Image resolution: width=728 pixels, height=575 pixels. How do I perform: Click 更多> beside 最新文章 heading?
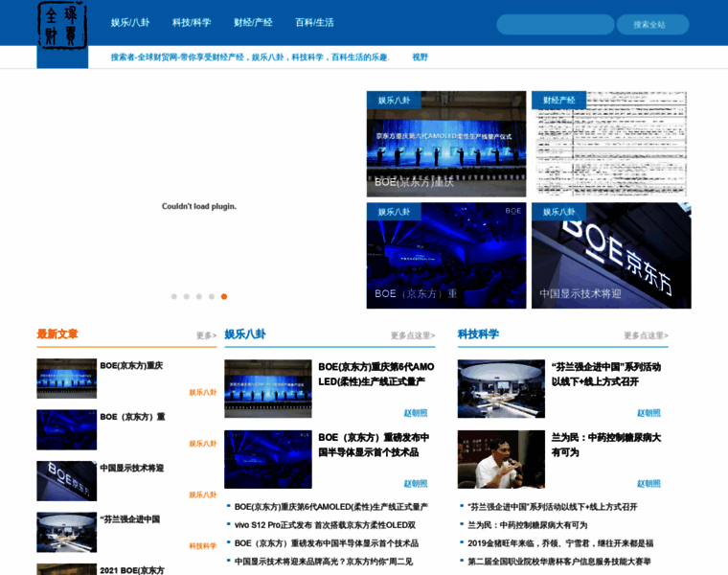tap(206, 334)
